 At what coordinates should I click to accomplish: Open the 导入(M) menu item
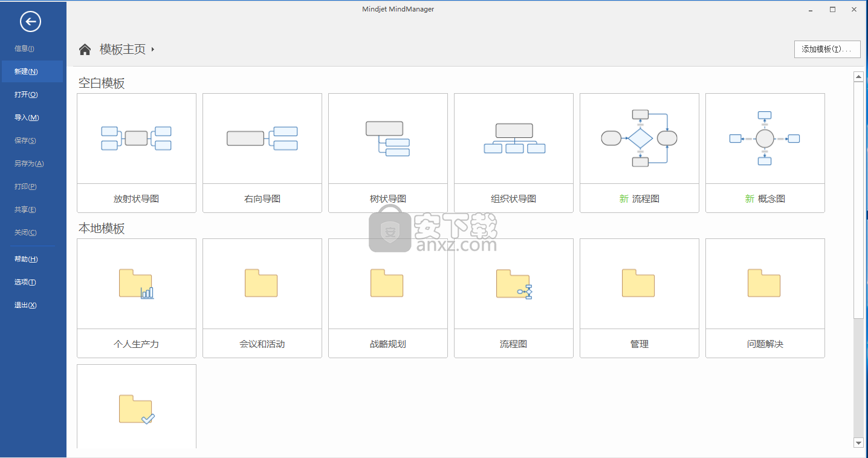[33, 117]
